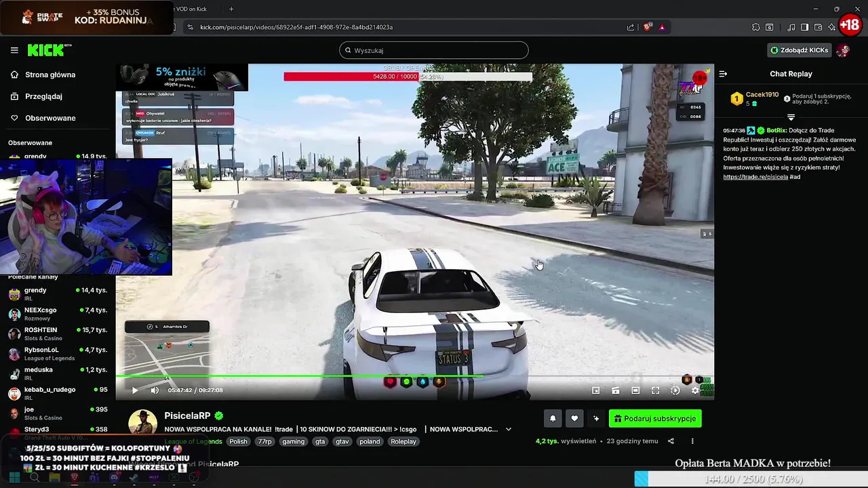
Task: Toggle theater mode in the player
Action: coord(635,390)
